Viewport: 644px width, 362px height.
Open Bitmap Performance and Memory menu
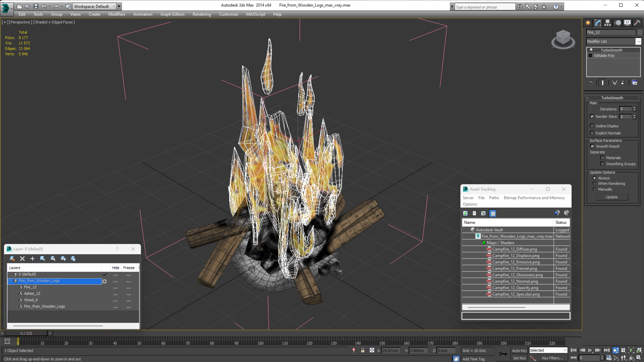[x=534, y=198]
